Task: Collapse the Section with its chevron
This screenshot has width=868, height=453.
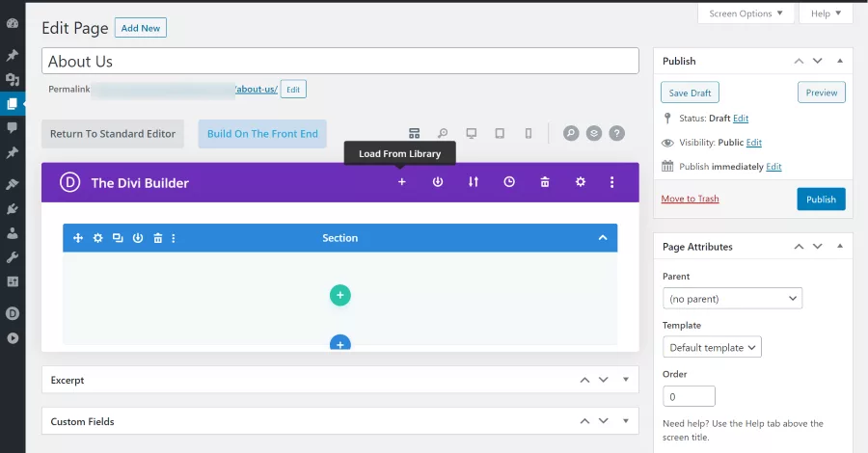Action: pos(603,238)
